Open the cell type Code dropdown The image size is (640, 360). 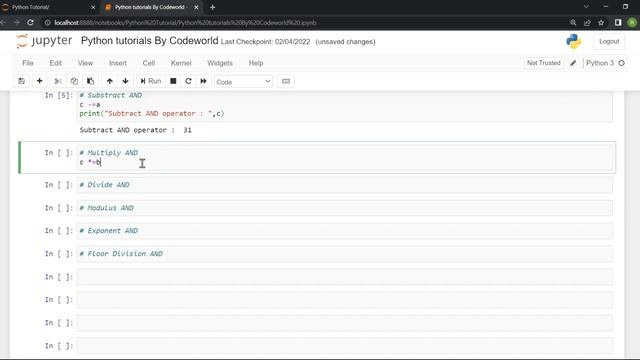pyautogui.click(x=243, y=82)
